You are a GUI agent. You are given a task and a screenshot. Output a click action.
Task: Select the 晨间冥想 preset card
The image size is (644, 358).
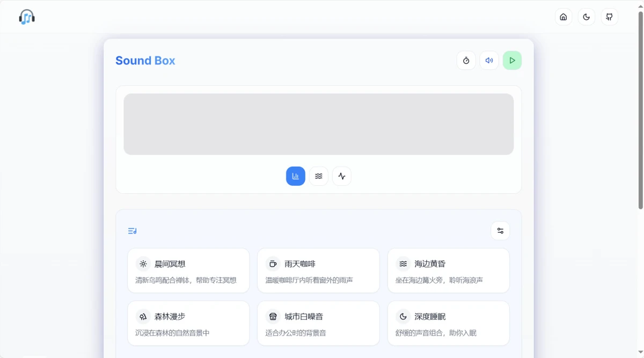click(x=188, y=271)
